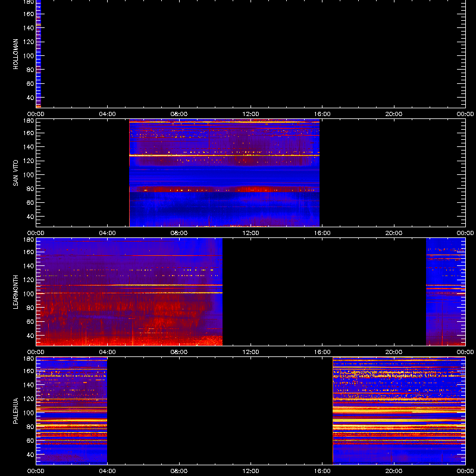The height and width of the screenshot is (476, 476).
Task: Click the PALEHUA station axis label
Action: pyautogui.click(x=15, y=411)
